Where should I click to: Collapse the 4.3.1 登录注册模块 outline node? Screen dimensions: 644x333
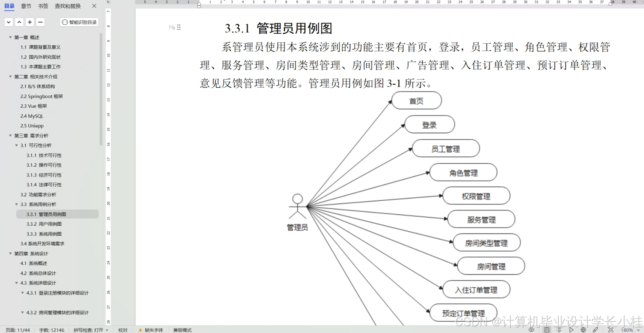pyautogui.click(x=23, y=293)
